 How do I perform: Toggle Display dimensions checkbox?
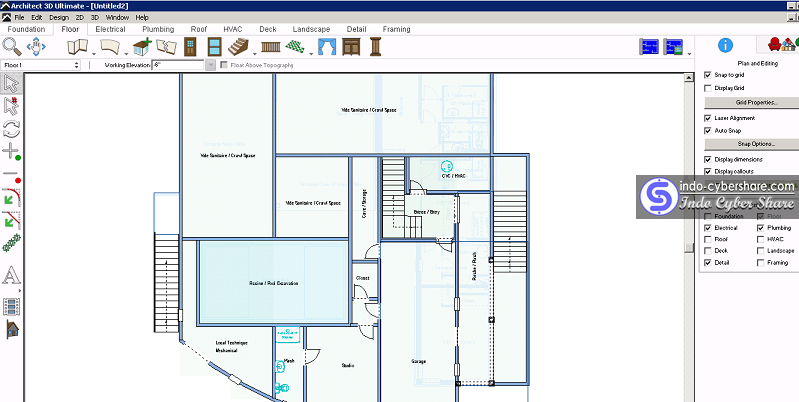pyautogui.click(x=707, y=159)
